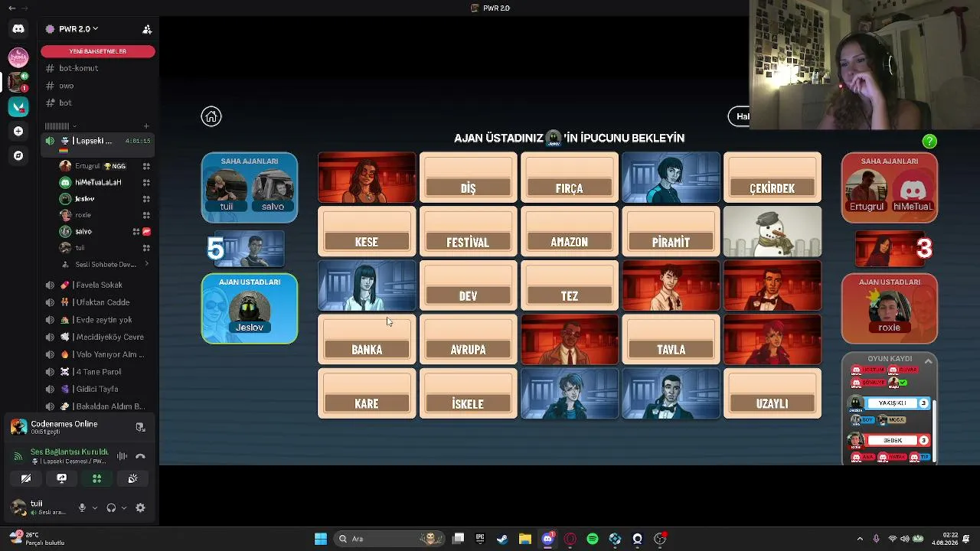Open the discover servers compass icon
Viewport: 980px width, 551px height.
(18, 156)
